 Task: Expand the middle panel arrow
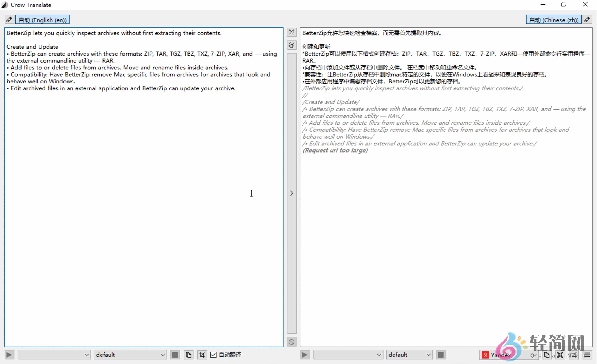coord(291,193)
